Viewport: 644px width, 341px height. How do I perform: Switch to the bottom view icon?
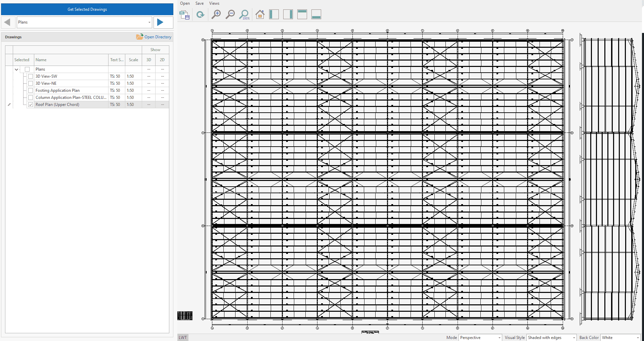click(x=316, y=14)
